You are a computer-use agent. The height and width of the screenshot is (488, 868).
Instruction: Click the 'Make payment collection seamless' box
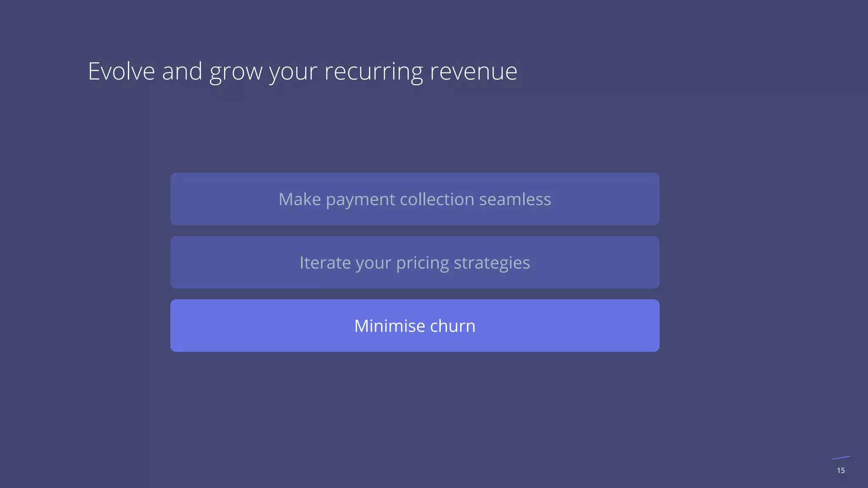(x=415, y=199)
